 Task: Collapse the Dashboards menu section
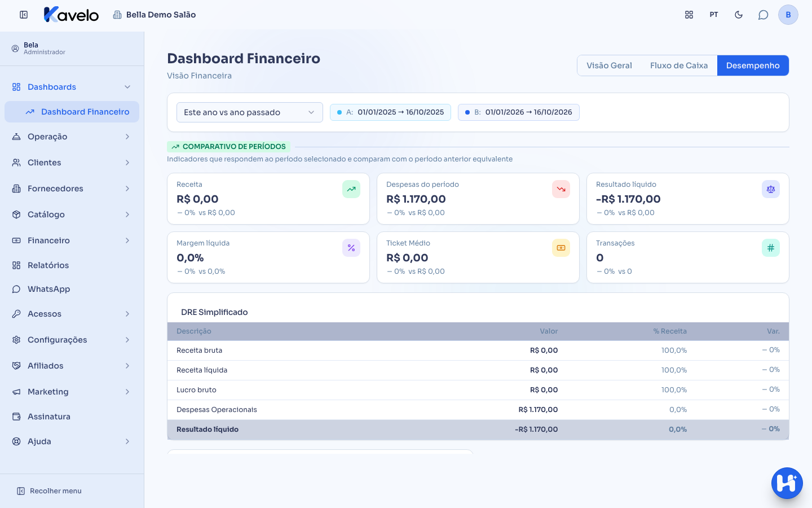click(x=72, y=87)
